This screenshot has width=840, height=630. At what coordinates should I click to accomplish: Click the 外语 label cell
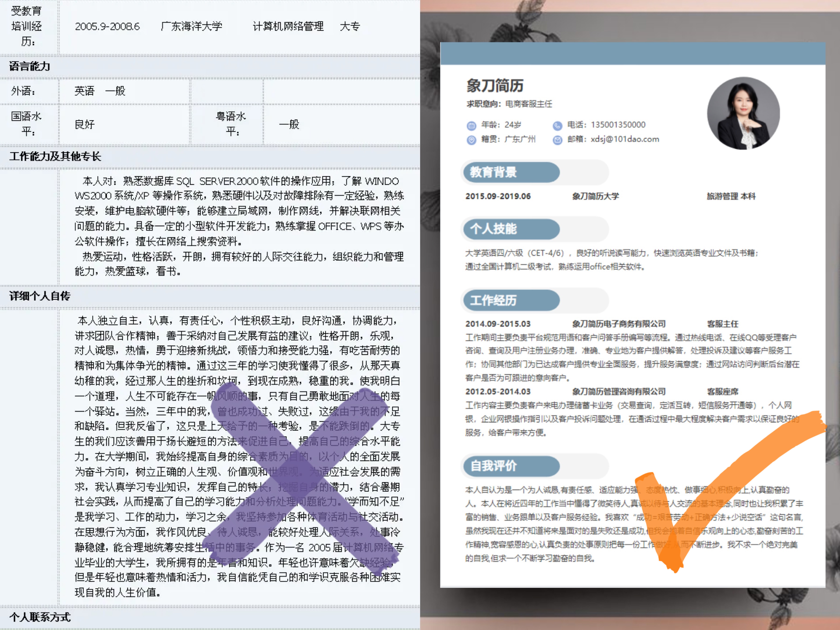(x=29, y=91)
